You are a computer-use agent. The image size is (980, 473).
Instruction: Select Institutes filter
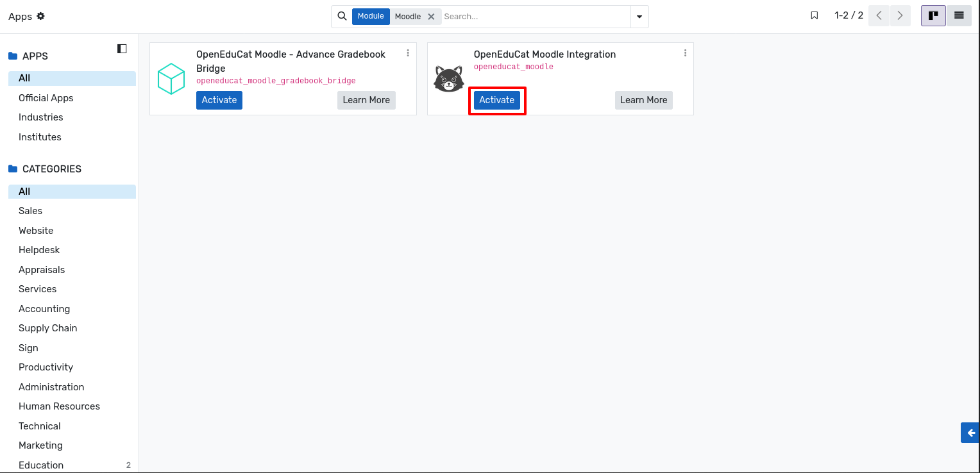(72, 137)
